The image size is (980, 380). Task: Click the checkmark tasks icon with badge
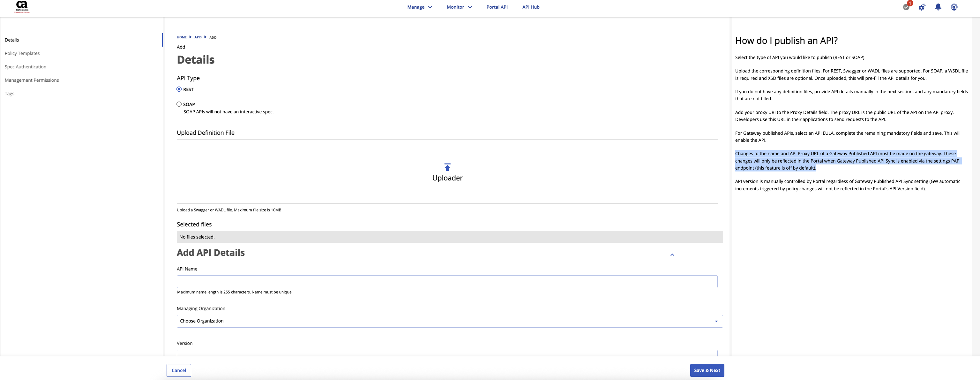pos(907,7)
